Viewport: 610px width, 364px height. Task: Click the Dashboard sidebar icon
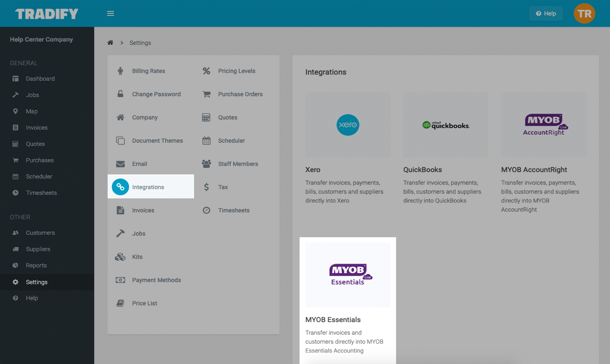tap(16, 79)
